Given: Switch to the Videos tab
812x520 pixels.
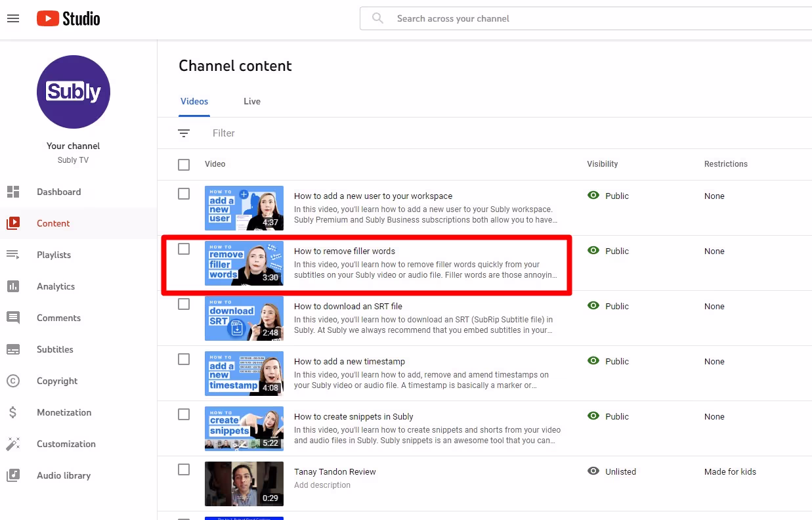Looking at the screenshot, I should coord(194,102).
